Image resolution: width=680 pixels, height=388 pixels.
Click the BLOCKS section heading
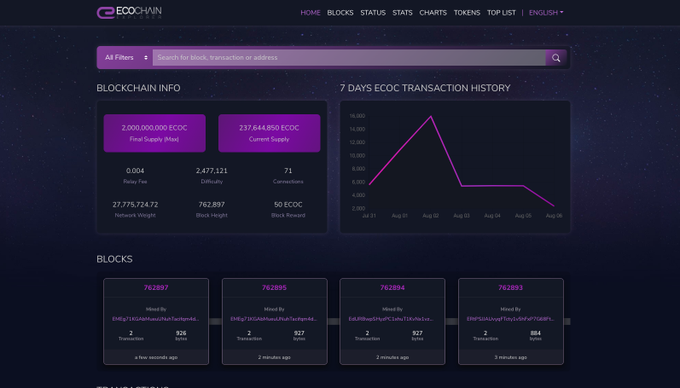(114, 259)
